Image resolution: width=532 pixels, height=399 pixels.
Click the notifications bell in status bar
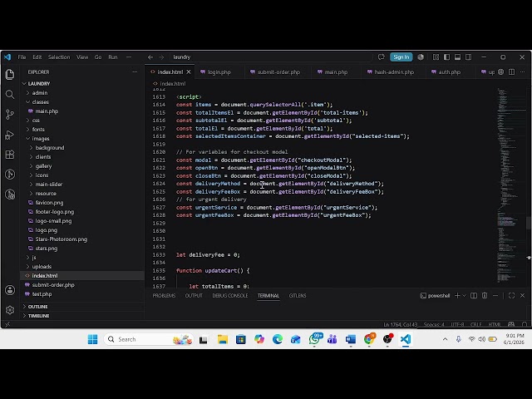[x=525, y=324]
